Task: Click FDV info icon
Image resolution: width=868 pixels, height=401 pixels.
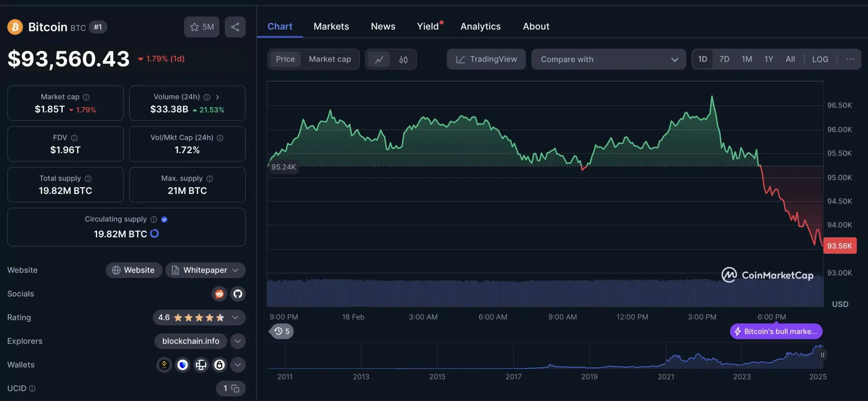Action: [x=74, y=138]
